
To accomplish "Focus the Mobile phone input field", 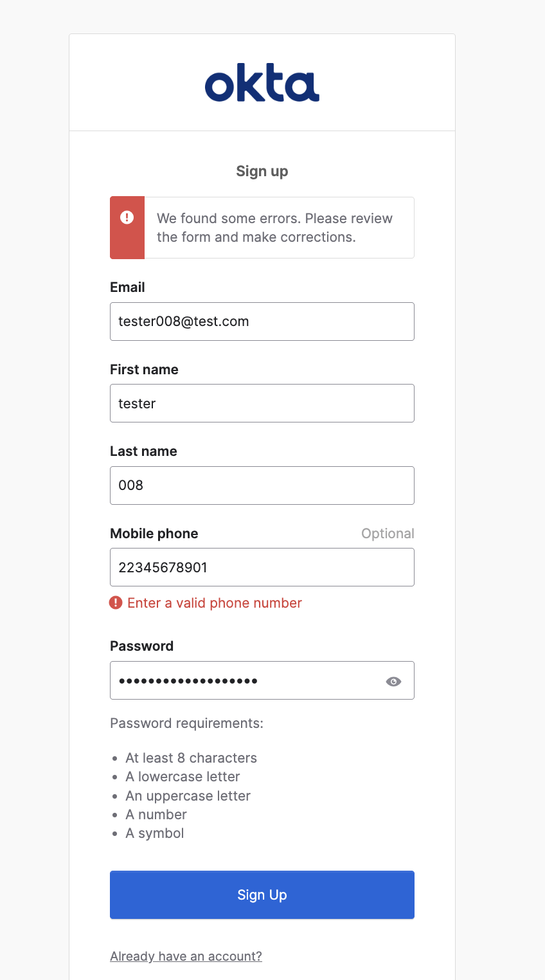I will pos(262,567).
